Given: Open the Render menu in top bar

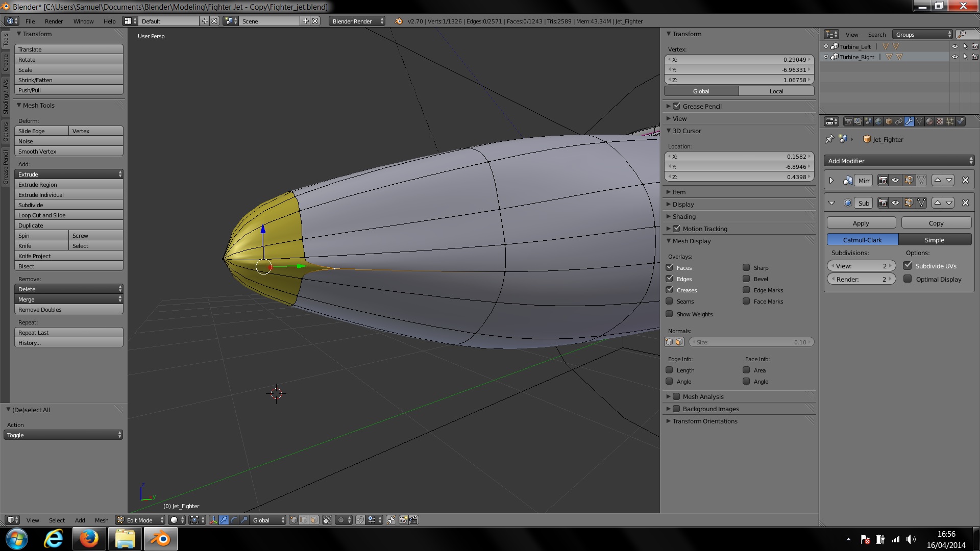Looking at the screenshot, I should tap(54, 21).
